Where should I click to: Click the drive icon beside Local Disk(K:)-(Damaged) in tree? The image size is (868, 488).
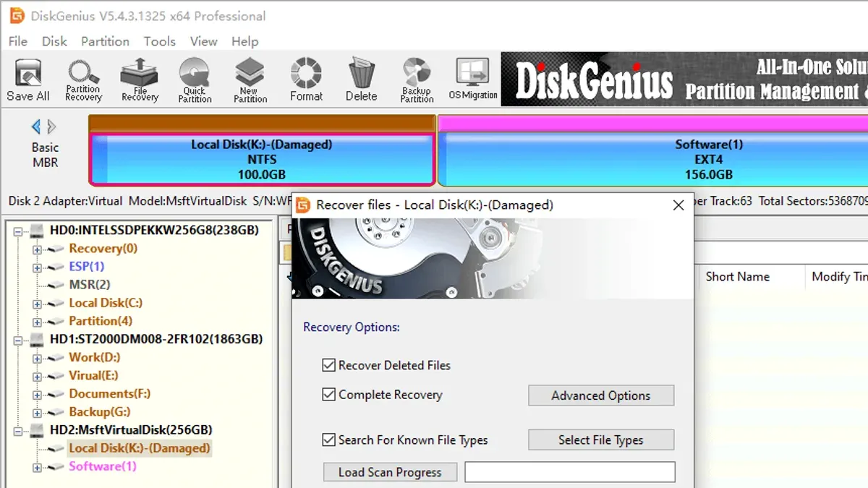56,448
